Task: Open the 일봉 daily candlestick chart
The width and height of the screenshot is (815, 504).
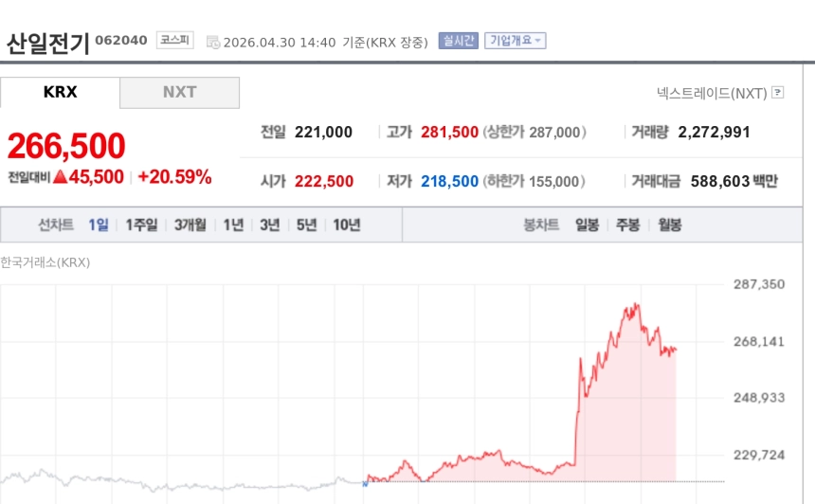Action: [x=587, y=225]
